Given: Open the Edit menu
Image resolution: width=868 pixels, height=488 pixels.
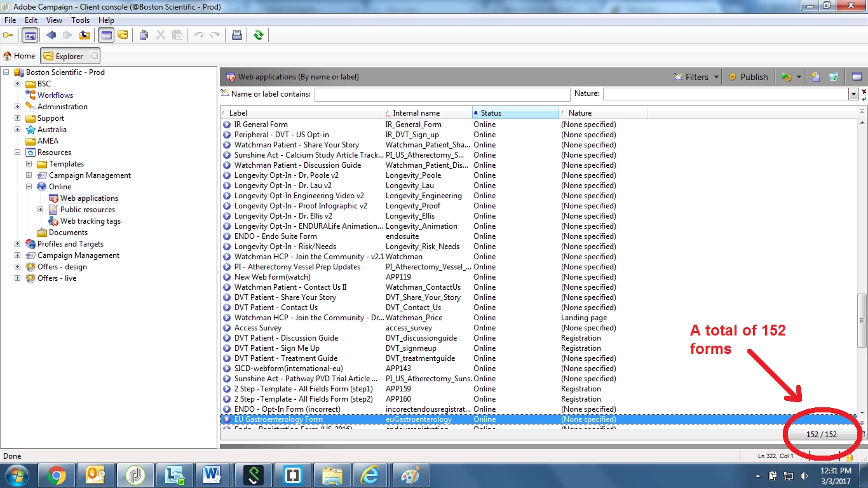Looking at the screenshot, I should click(31, 20).
